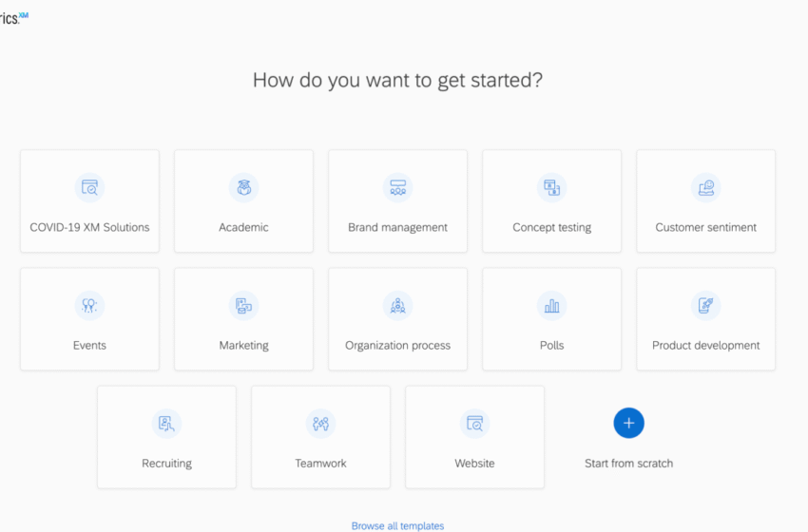Viewport: 808px width, 532px height.
Task: Click the Events balloons icon
Action: 89,306
